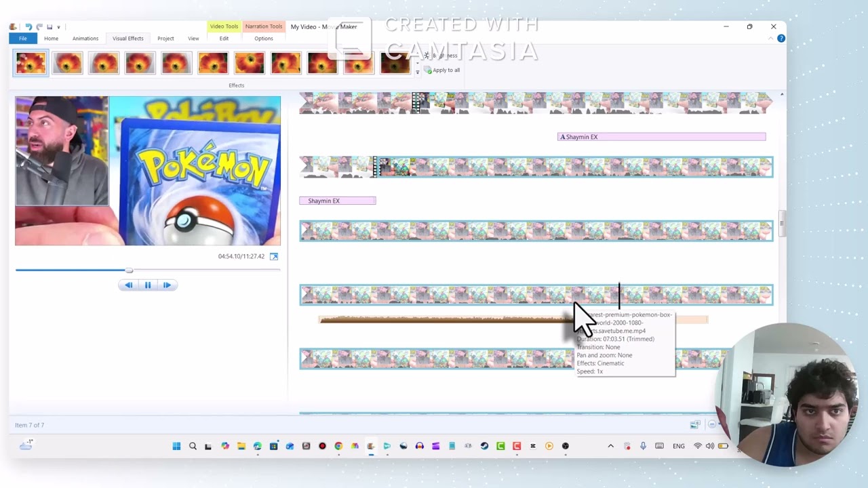Click the Apply to all button

click(x=441, y=70)
